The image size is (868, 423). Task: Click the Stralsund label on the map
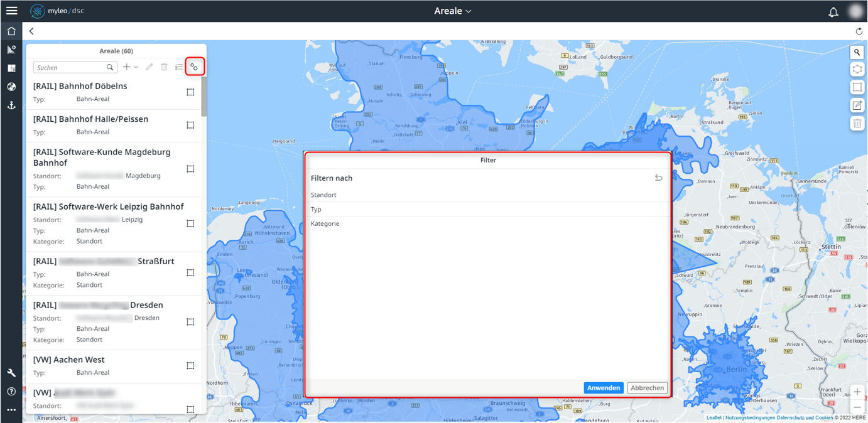tap(713, 122)
